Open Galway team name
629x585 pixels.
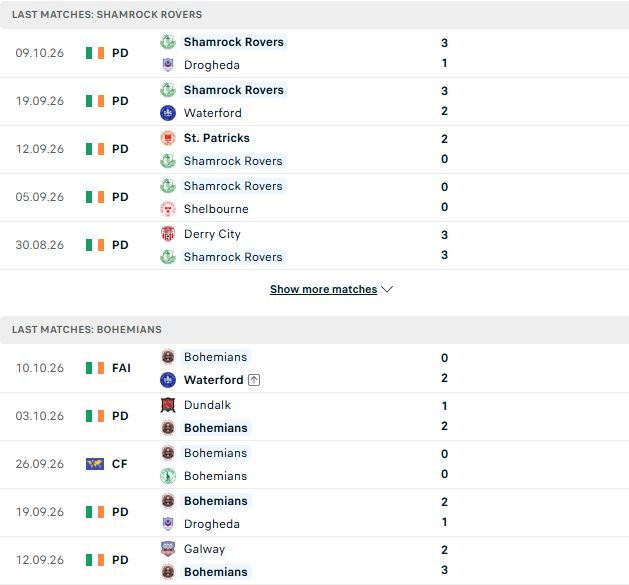(x=204, y=549)
